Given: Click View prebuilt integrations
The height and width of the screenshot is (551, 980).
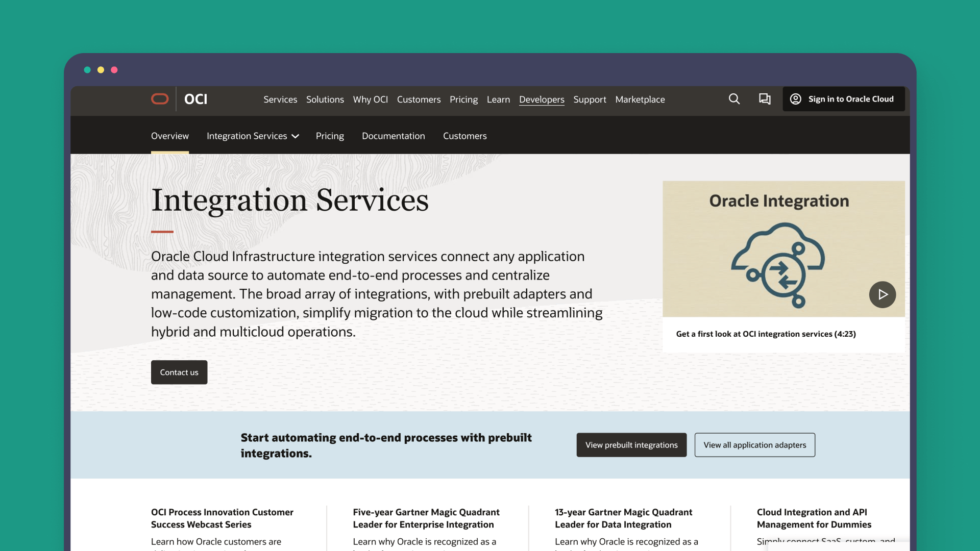Looking at the screenshot, I should click(x=631, y=444).
